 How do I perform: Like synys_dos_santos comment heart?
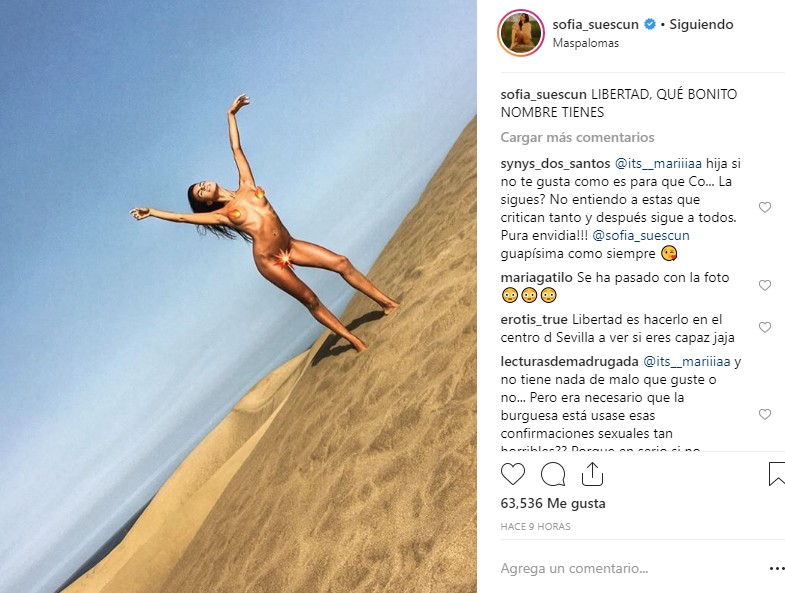[764, 207]
